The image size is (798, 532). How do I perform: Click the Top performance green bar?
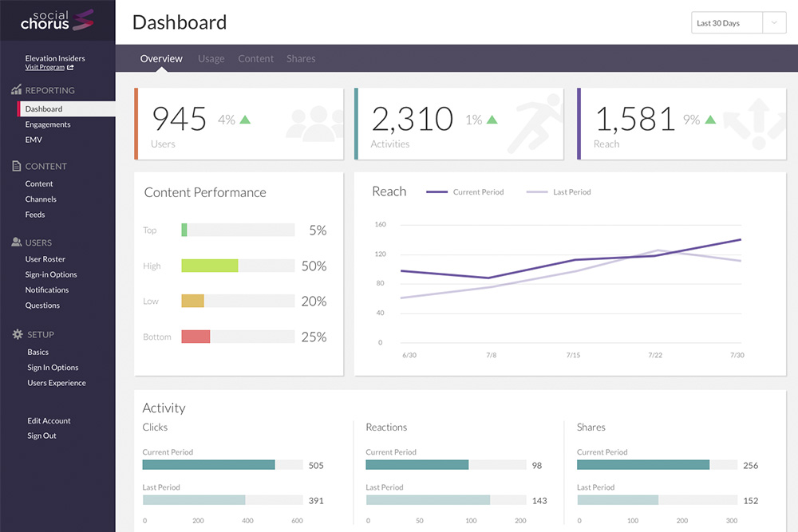184,230
